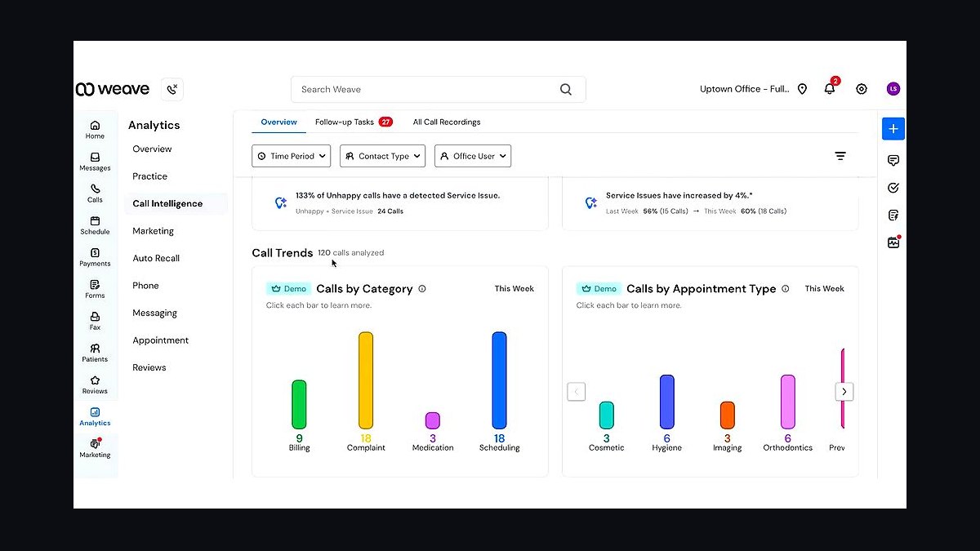Open settings gear icon
This screenshot has width=980, height=551.
tap(862, 89)
